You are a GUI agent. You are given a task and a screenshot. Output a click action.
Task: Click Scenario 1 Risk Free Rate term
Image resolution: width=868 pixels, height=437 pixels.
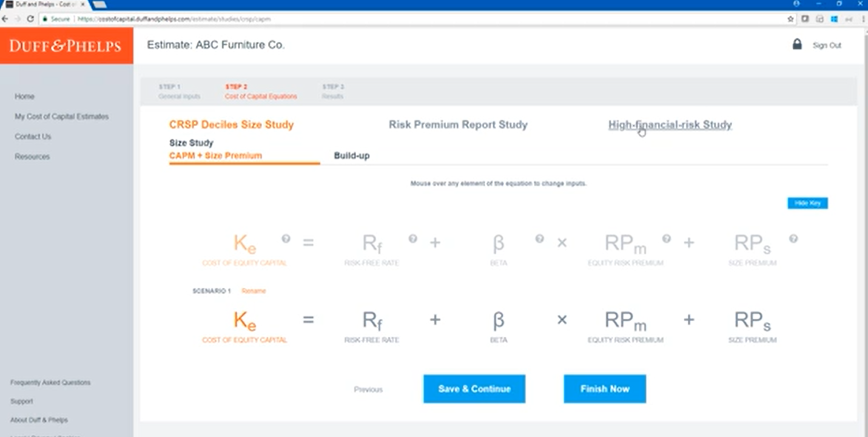372,327
